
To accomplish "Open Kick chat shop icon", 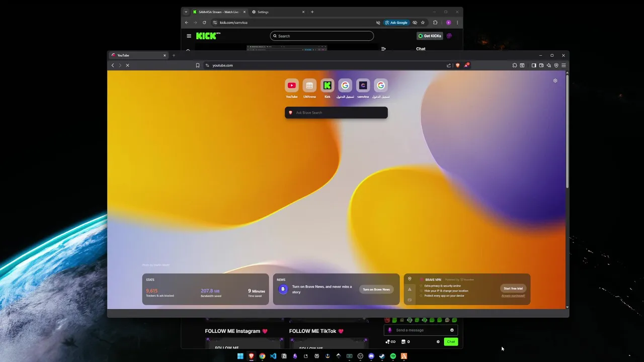I will 403,342.
